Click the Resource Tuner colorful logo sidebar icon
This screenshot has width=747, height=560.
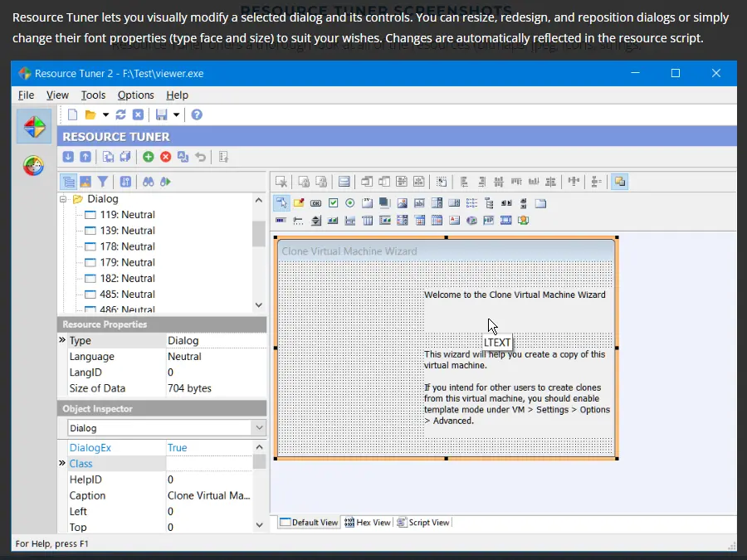(x=34, y=126)
